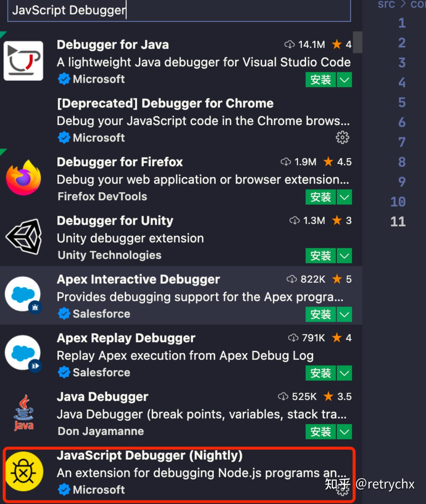Click the src breadcrumb in editor
This screenshot has width=426, height=504.
[x=386, y=4]
